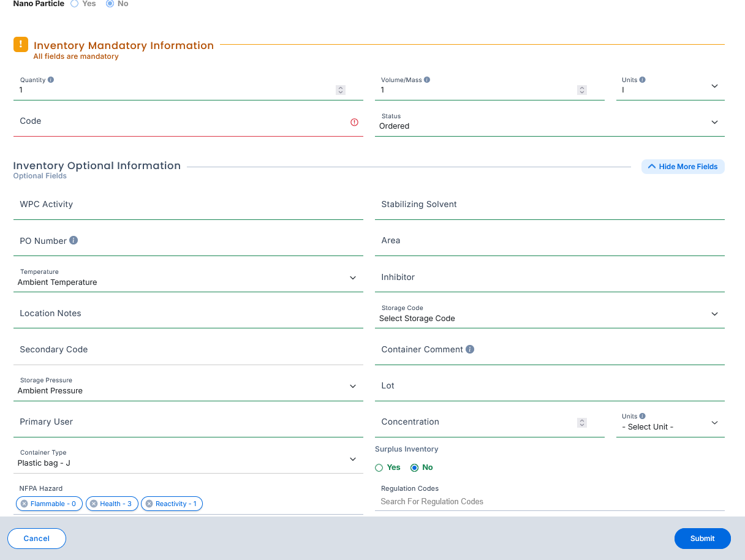Remove the Health - 3 hazard chip
Viewport: 745px width, 560px height.
tap(94, 504)
